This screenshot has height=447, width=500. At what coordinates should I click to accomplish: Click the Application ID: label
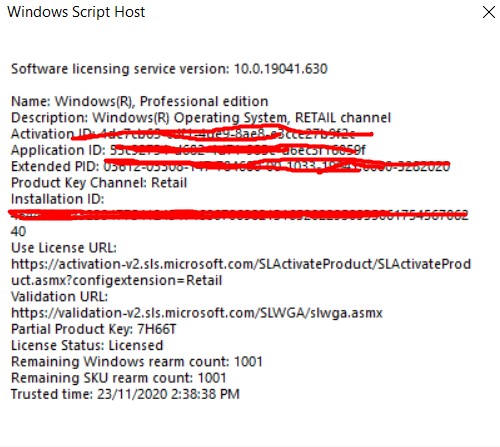click(x=58, y=150)
